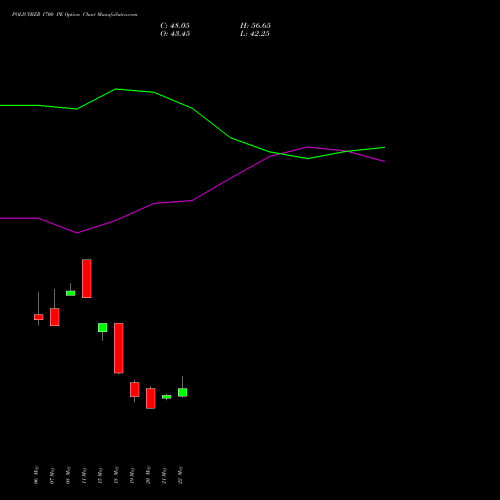This screenshot has height=500, width=500.
Task: Select the small green candle for 08 May
Action: pyautogui.click(x=71, y=293)
